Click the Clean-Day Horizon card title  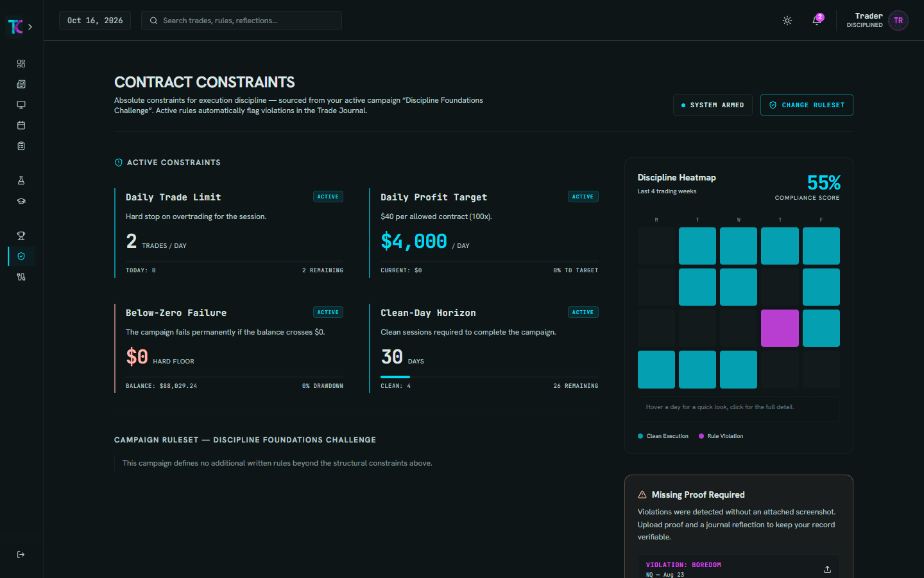[428, 313]
